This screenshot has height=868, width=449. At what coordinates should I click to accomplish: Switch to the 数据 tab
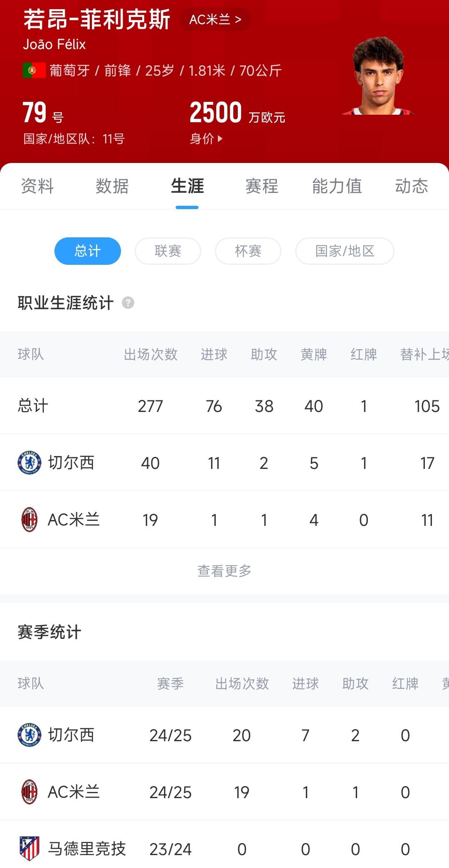pyautogui.click(x=112, y=186)
